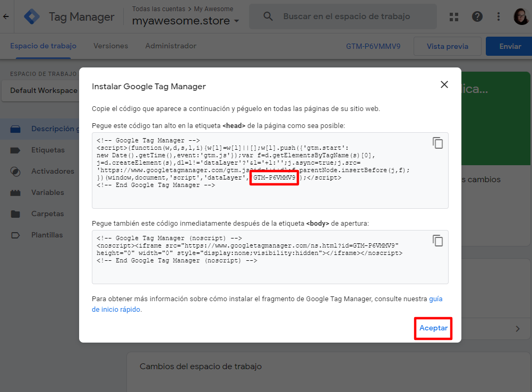Click the Aceptar button
532x392 pixels.
(433, 328)
